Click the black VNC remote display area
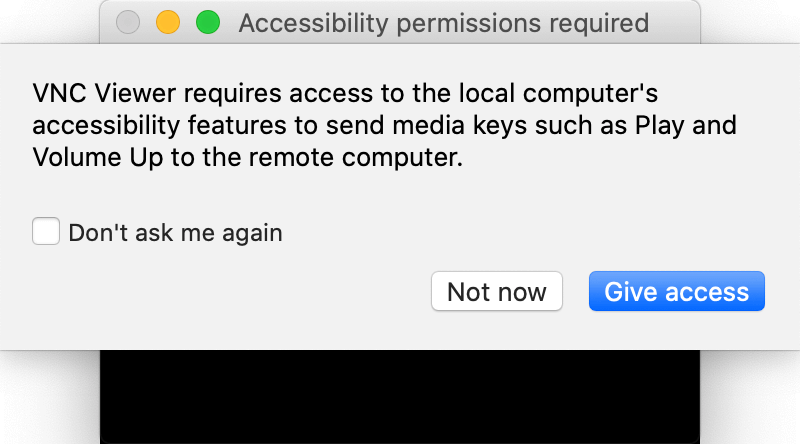800x444 pixels. [x=400, y=397]
